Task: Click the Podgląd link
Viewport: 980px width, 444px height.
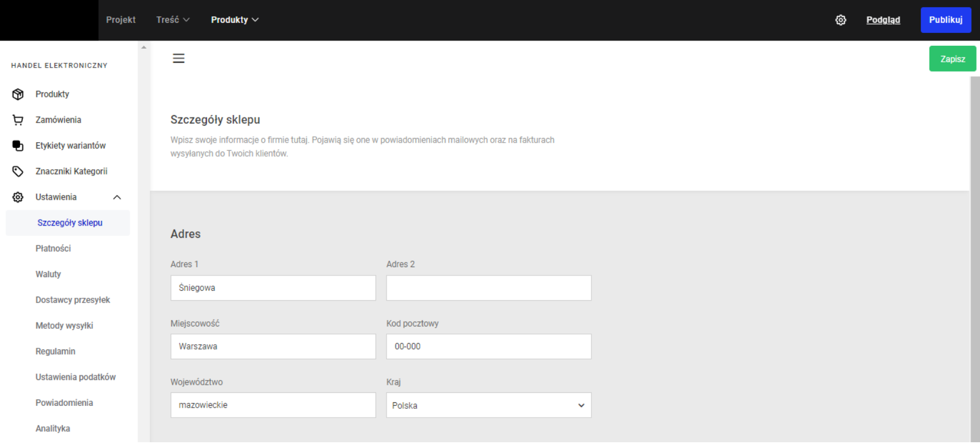Action: pyautogui.click(x=883, y=20)
